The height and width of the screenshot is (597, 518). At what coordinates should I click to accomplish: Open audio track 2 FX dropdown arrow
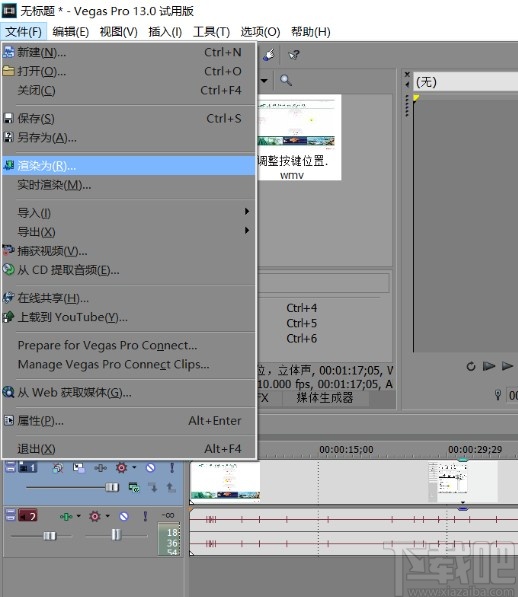(79, 516)
